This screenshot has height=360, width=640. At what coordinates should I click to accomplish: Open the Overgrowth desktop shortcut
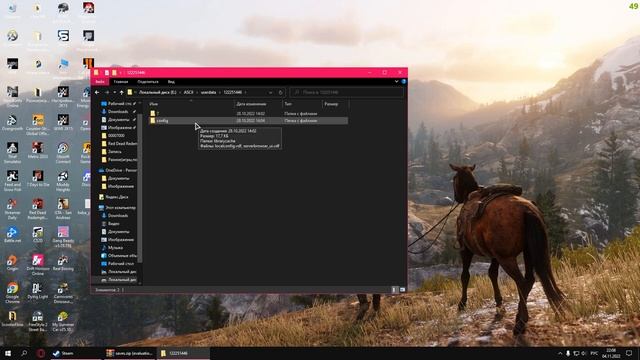pyautogui.click(x=12, y=122)
